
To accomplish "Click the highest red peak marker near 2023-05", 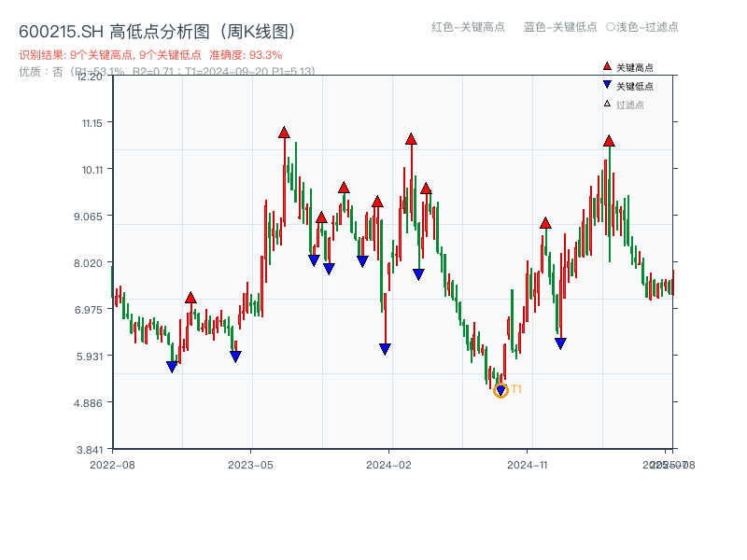I will pyautogui.click(x=285, y=133).
